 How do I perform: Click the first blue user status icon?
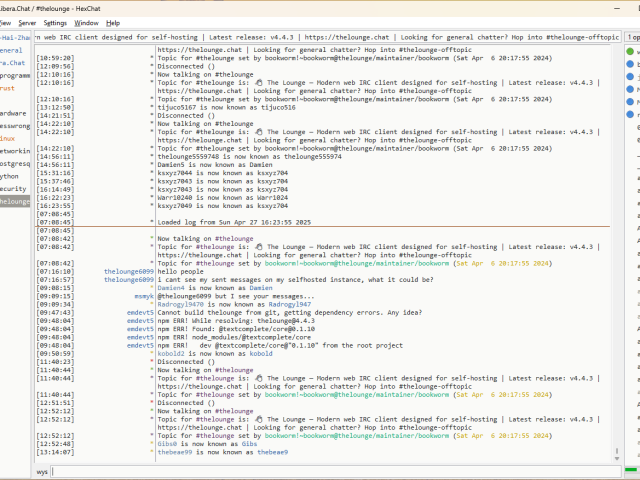(x=632, y=64)
